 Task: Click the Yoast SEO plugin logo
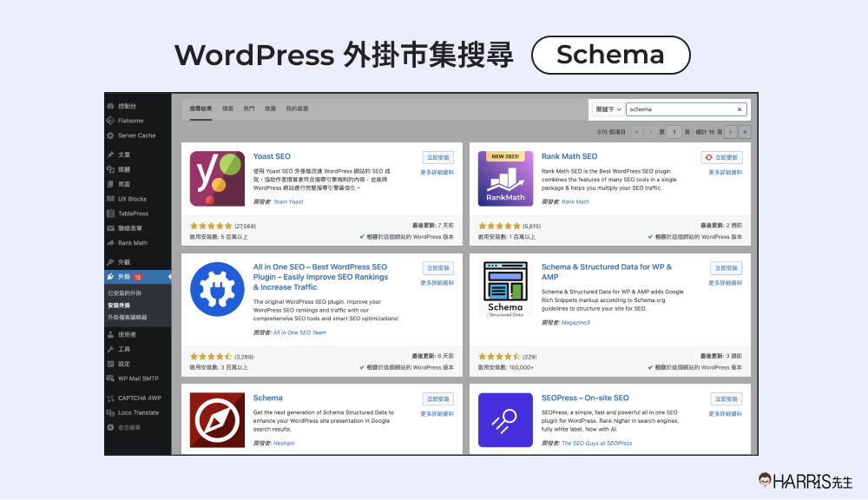(217, 179)
